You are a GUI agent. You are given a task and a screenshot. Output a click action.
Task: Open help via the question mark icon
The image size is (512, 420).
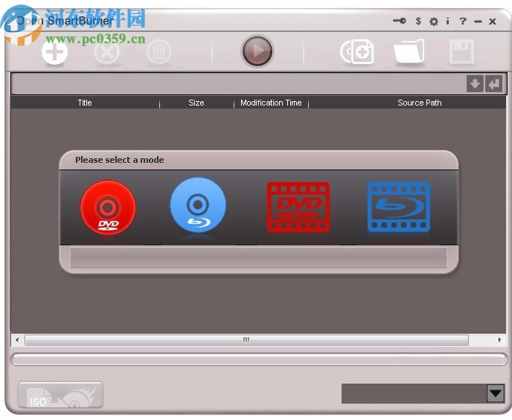tap(462, 22)
